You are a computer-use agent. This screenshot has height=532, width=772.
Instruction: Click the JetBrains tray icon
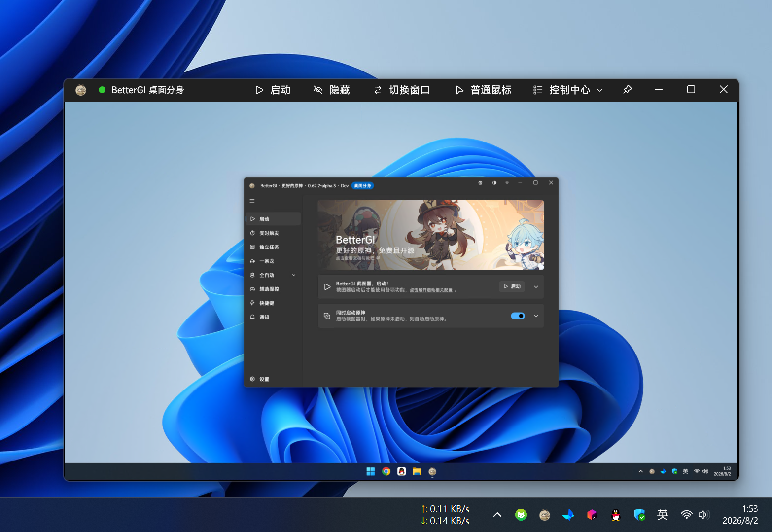tap(592, 515)
